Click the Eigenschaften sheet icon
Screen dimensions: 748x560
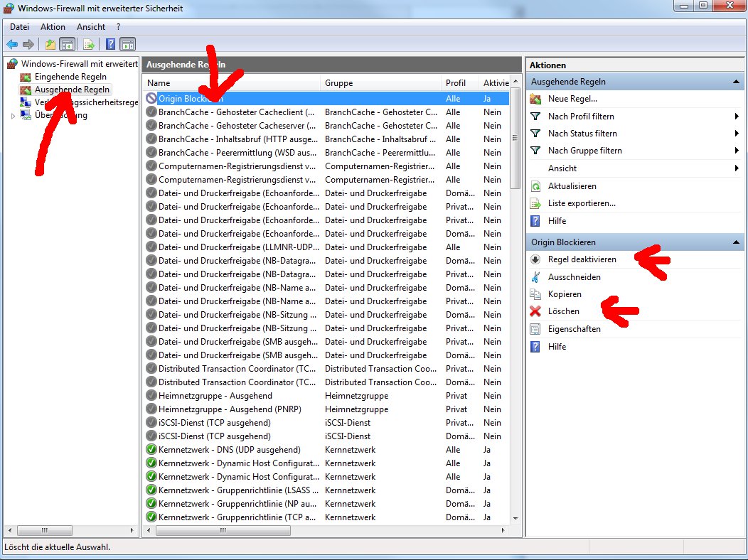(x=535, y=329)
